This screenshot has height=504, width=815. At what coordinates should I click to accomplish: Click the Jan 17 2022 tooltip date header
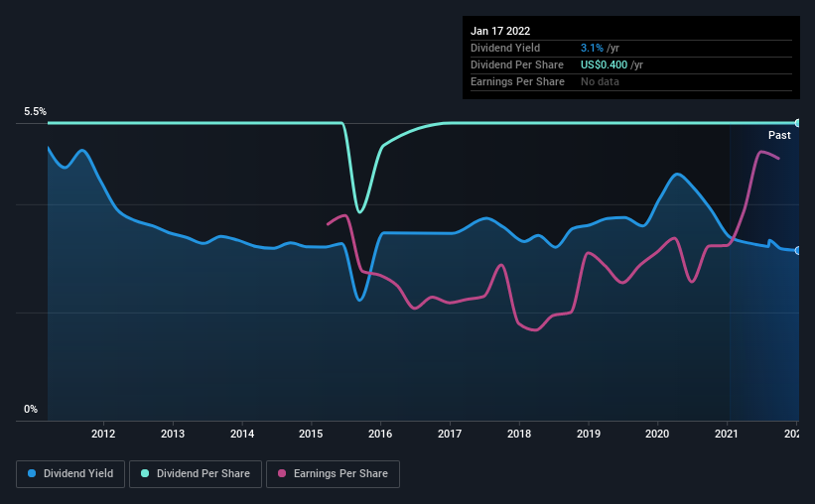tap(500, 31)
